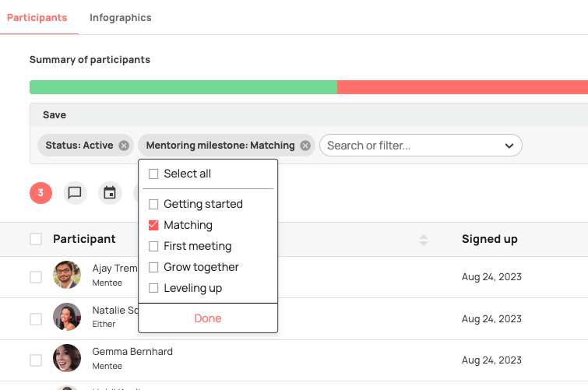Image resolution: width=588 pixels, height=390 pixels.
Task: Click the green segment of summary bar
Action: 183,87
